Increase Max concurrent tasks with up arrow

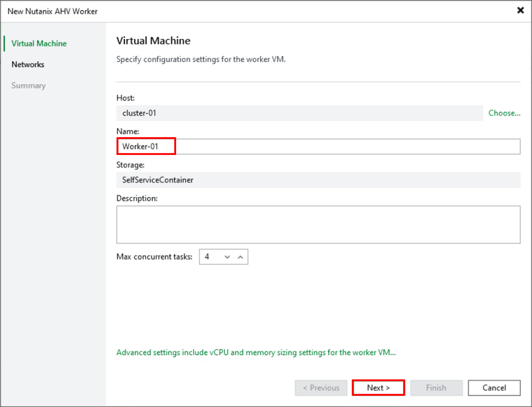pos(241,257)
